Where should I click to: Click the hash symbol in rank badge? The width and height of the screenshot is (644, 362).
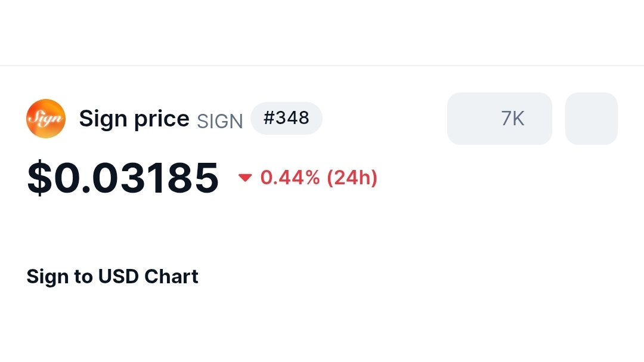click(269, 118)
